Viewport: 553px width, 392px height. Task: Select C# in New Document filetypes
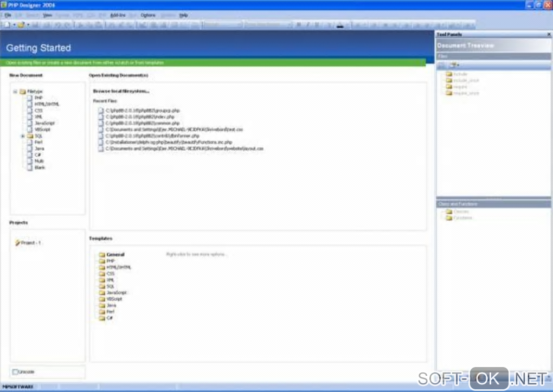coord(38,155)
